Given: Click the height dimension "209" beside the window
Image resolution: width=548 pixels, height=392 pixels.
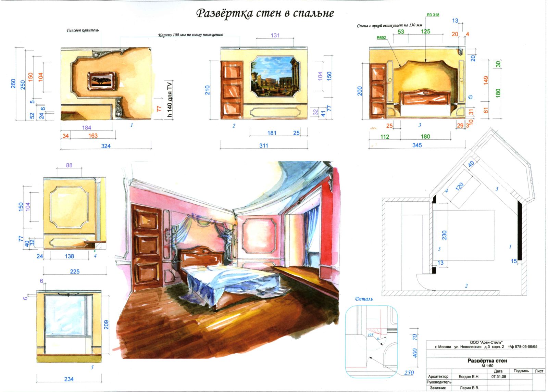Looking at the screenshot, I should coord(106,325).
